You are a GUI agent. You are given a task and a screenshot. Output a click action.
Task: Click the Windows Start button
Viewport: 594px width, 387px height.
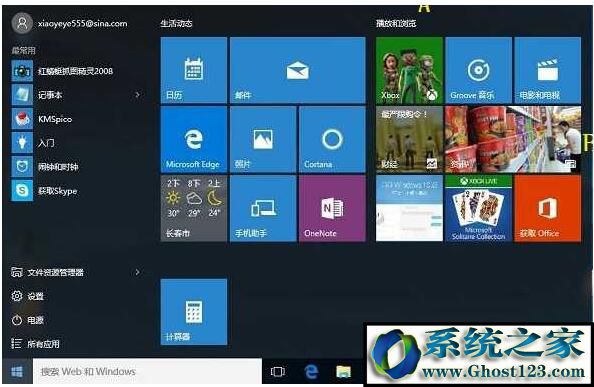(x=17, y=372)
